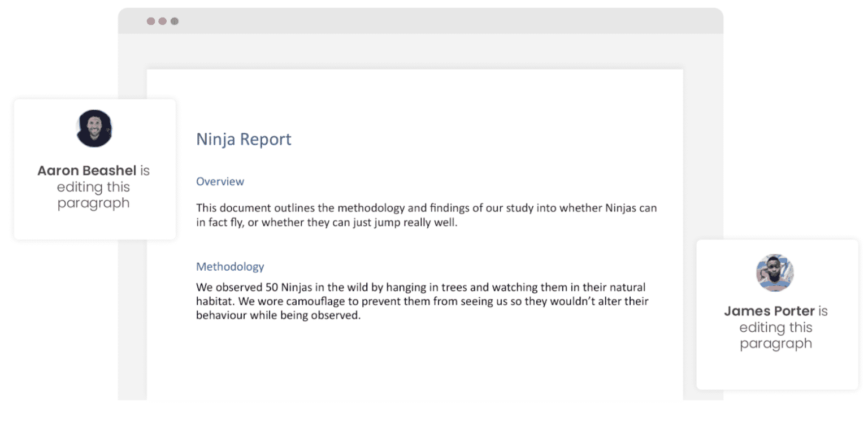Click "behaviour while being observed" line
The width and height of the screenshot is (868, 430).
[277, 315]
